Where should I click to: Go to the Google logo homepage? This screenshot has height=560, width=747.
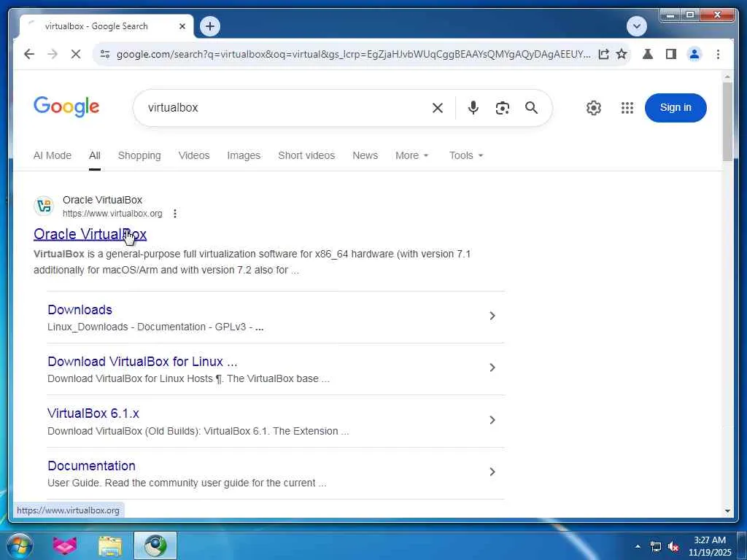click(66, 106)
